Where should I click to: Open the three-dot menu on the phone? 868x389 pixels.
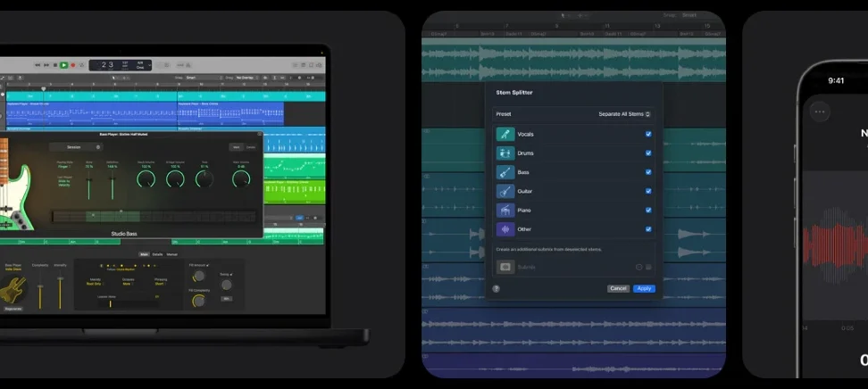tap(820, 112)
